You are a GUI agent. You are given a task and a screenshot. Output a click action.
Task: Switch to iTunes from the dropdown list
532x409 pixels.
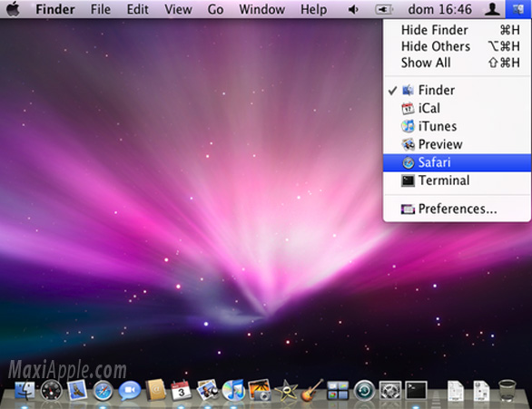coord(457,126)
